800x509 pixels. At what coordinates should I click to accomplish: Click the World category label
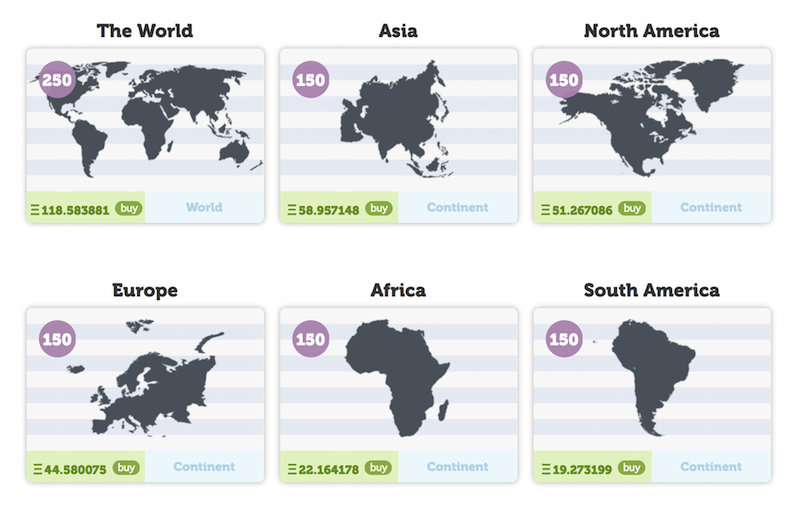204,207
